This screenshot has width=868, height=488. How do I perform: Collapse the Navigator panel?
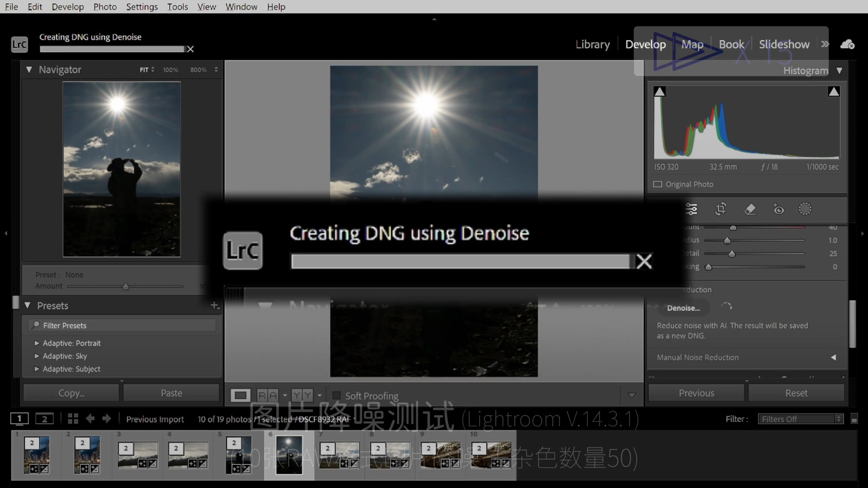(29, 69)
